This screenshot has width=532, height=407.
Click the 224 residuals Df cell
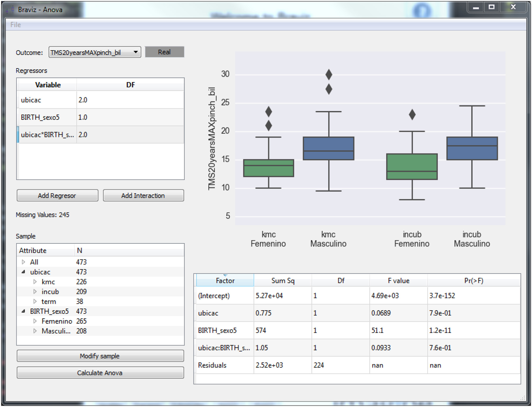(x=341, y=365)
